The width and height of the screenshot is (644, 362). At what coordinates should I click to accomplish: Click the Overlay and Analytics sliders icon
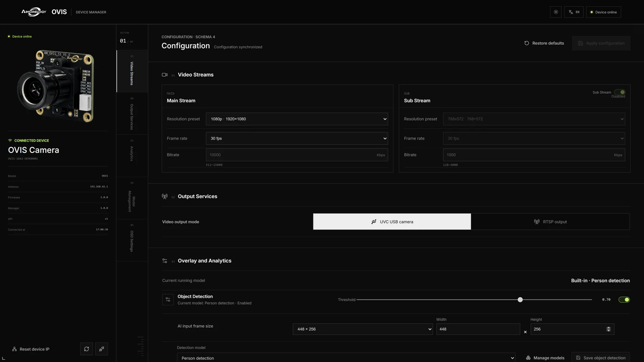(165, 261)
